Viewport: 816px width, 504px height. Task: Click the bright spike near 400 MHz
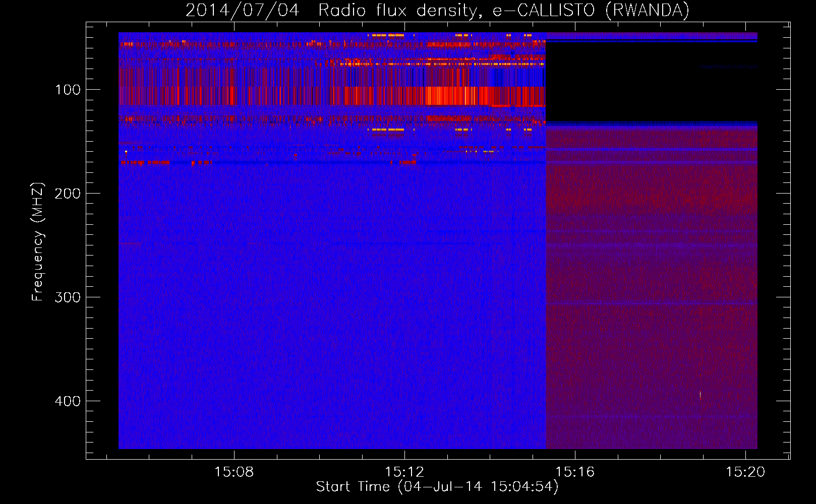pos(700,395)
